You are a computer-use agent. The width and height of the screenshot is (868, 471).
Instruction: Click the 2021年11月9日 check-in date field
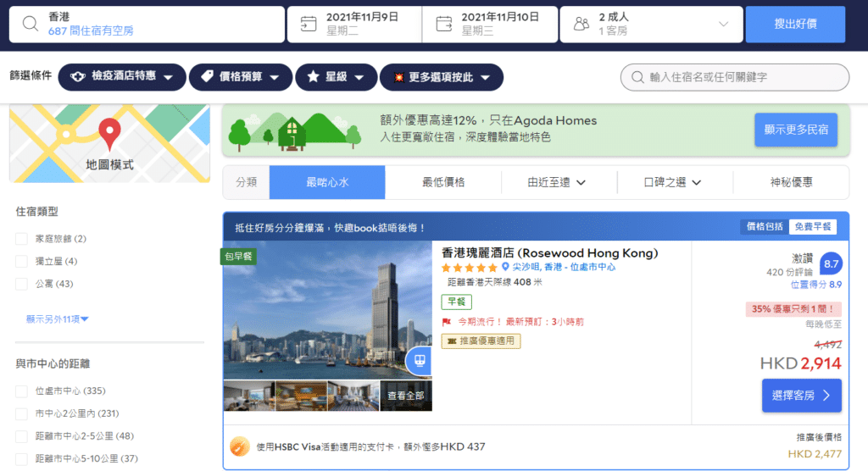(x=354, y=25)
